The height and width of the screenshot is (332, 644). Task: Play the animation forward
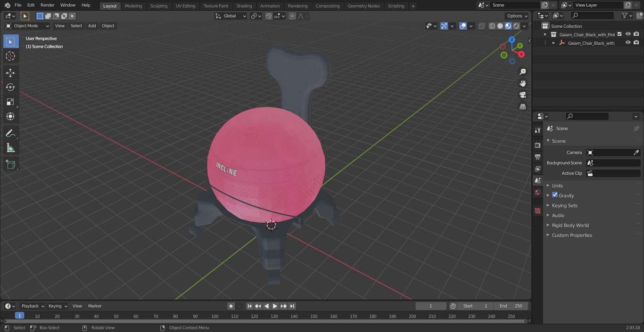tap(275, 306)
